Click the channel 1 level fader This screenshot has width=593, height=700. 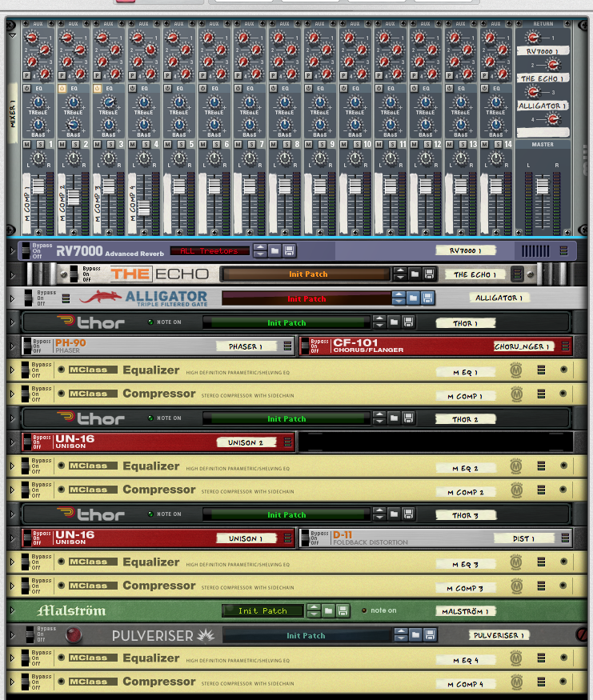[38, 186]
